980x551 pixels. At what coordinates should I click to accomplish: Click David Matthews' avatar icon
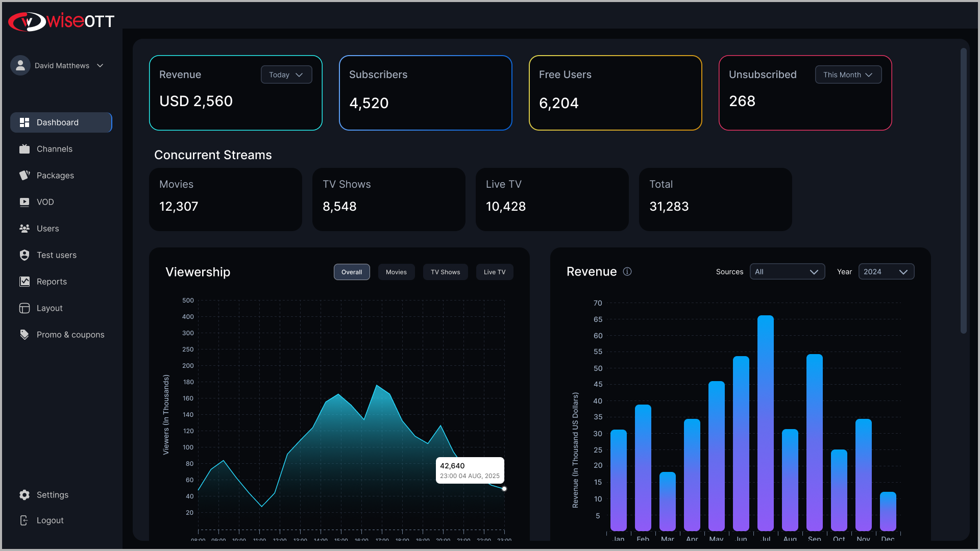point(20,65)
